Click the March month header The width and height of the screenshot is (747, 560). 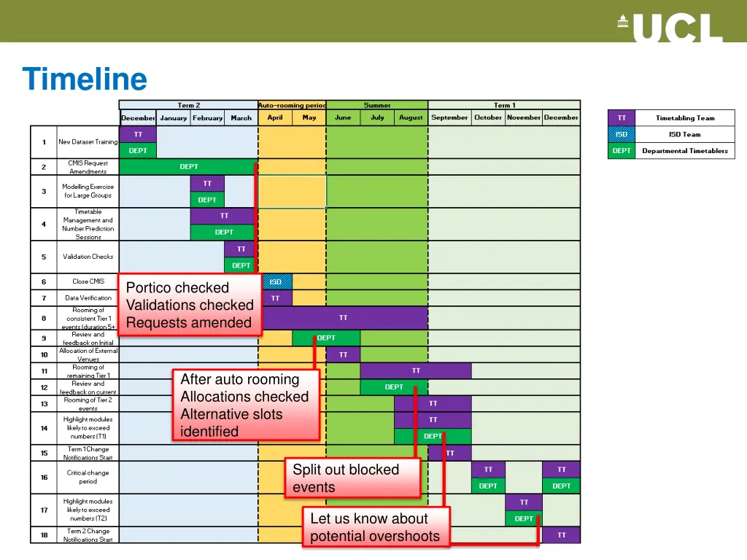(241, 117)
